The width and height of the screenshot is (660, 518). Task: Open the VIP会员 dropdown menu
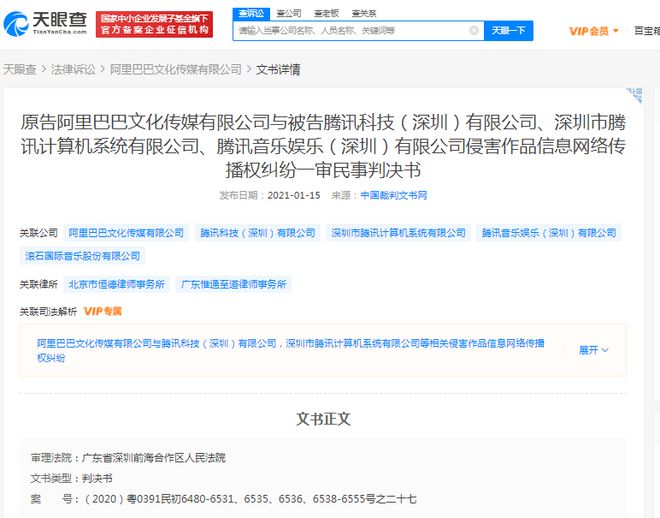[x=594, y=31]
